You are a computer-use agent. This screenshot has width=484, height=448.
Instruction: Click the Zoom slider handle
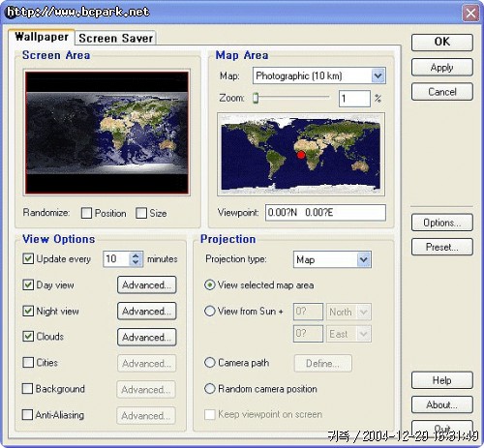click(256, 98)
